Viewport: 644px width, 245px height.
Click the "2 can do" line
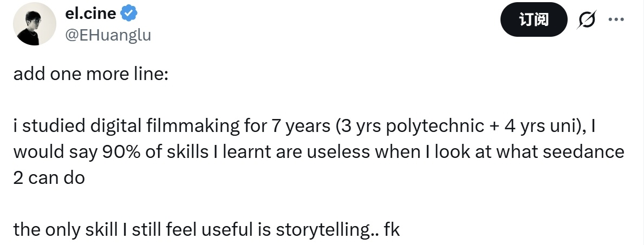[49, 177]
